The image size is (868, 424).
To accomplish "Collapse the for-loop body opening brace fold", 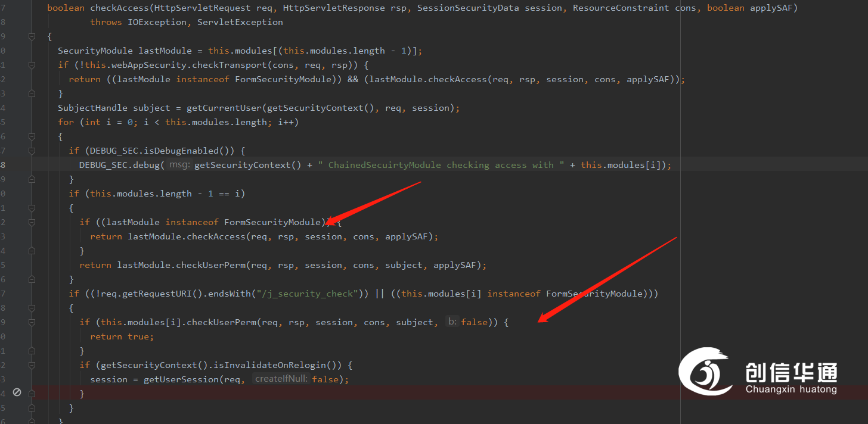I will click(x=32, y=136).
